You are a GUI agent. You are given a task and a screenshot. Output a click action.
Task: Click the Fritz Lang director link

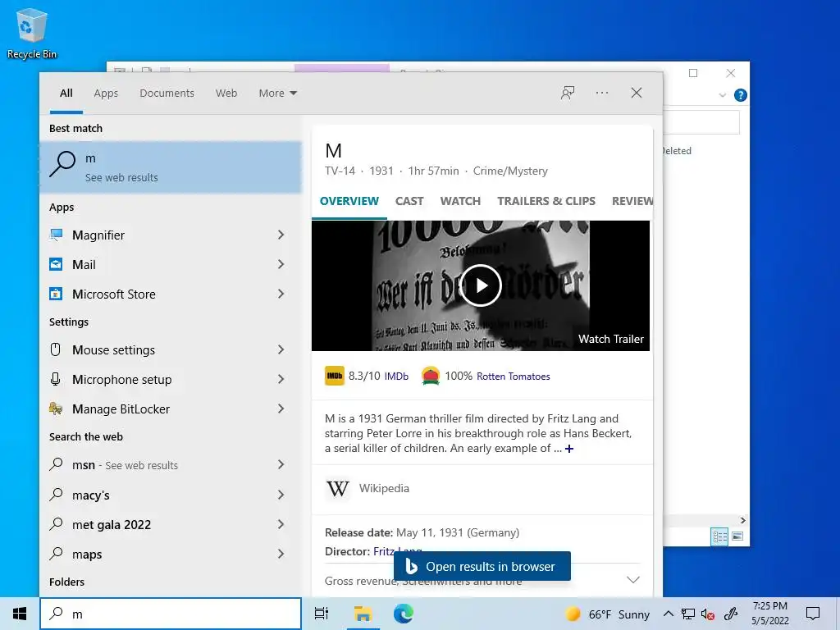pos(398,551)
